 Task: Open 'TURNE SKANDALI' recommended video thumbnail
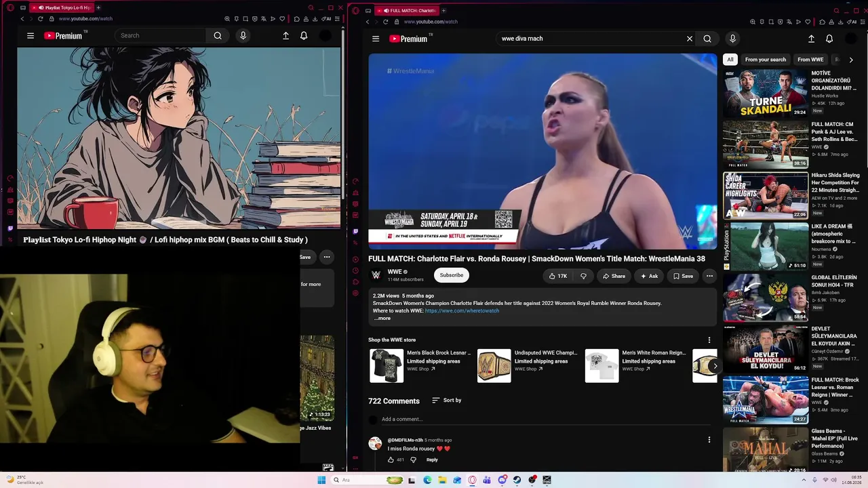coord(766,94)
